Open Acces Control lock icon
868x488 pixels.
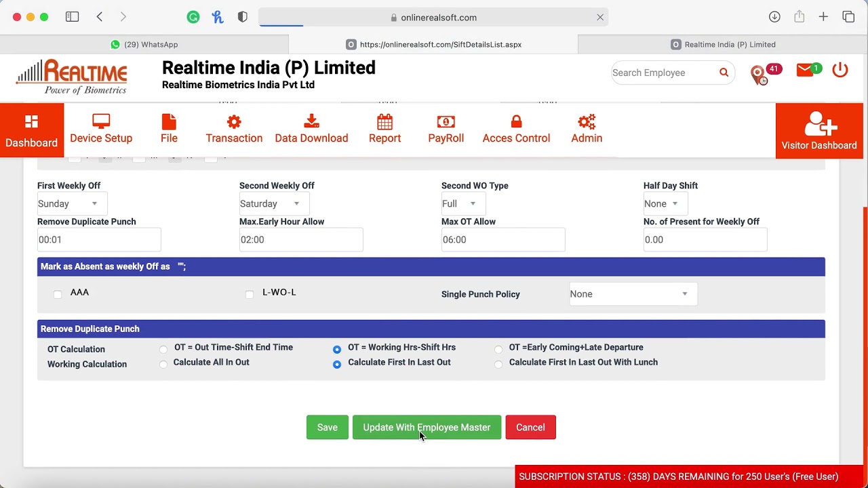[516, 122]
